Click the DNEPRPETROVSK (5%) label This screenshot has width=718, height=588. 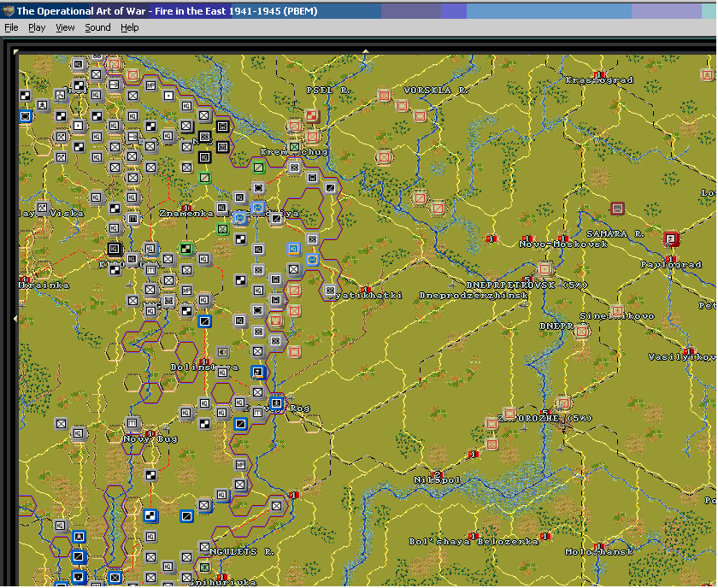point(527,285)
